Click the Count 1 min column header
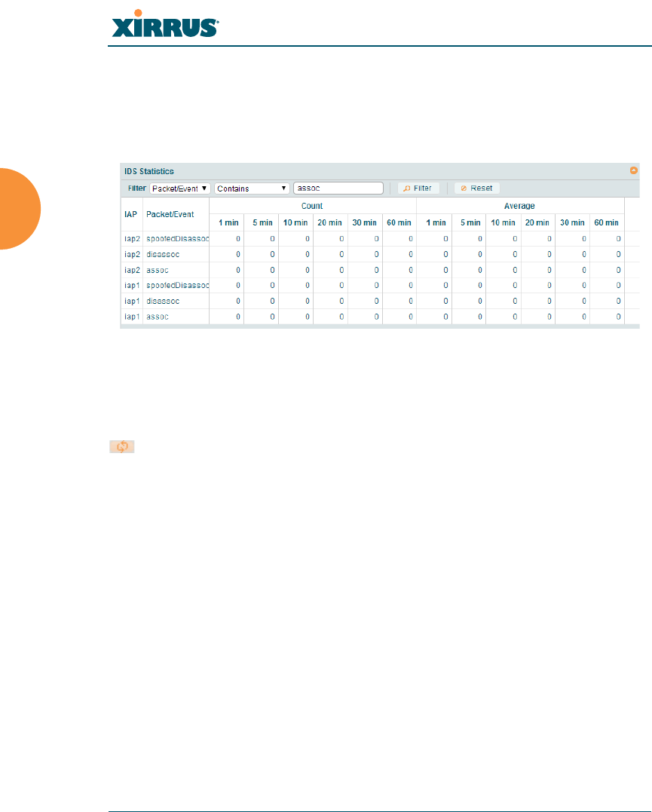 click(x=228, y=222)
